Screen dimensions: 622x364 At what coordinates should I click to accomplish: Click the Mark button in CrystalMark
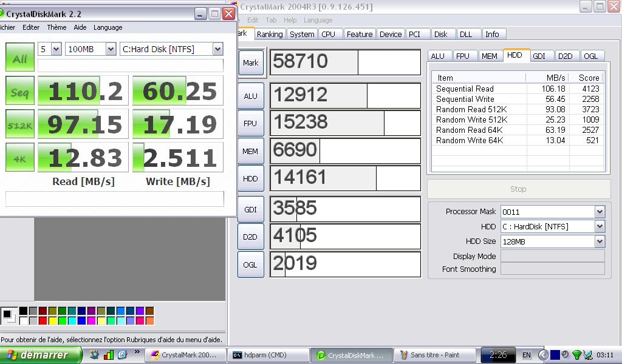tap(251, 62)
